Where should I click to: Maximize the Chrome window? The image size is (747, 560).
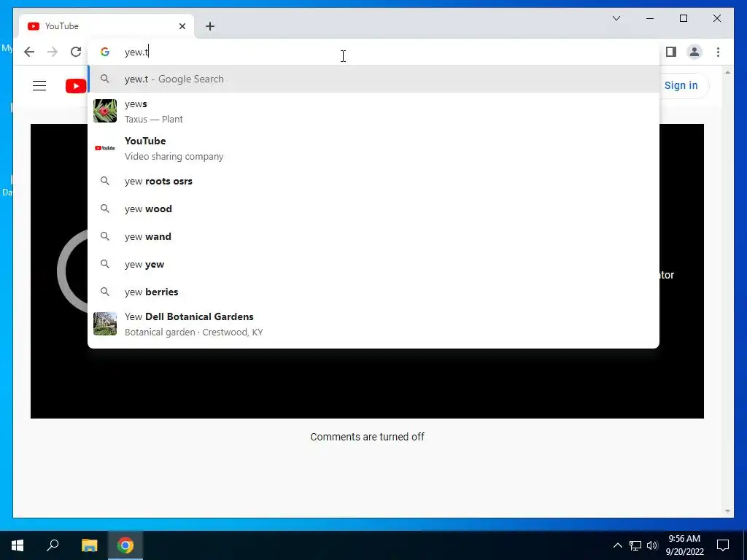(x=683, y=18)
